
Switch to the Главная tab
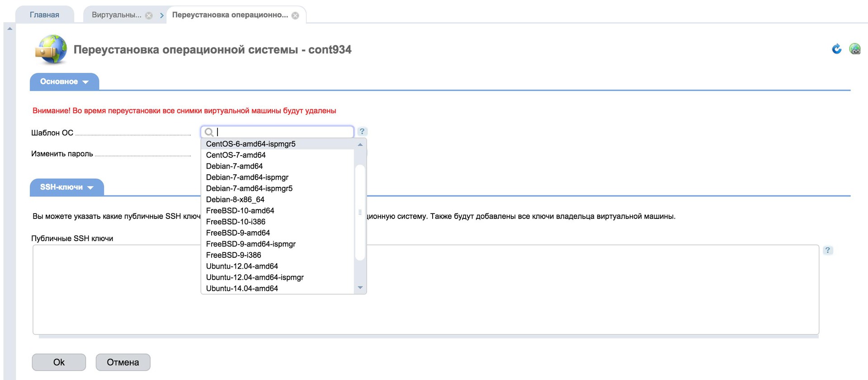point(44,15)
